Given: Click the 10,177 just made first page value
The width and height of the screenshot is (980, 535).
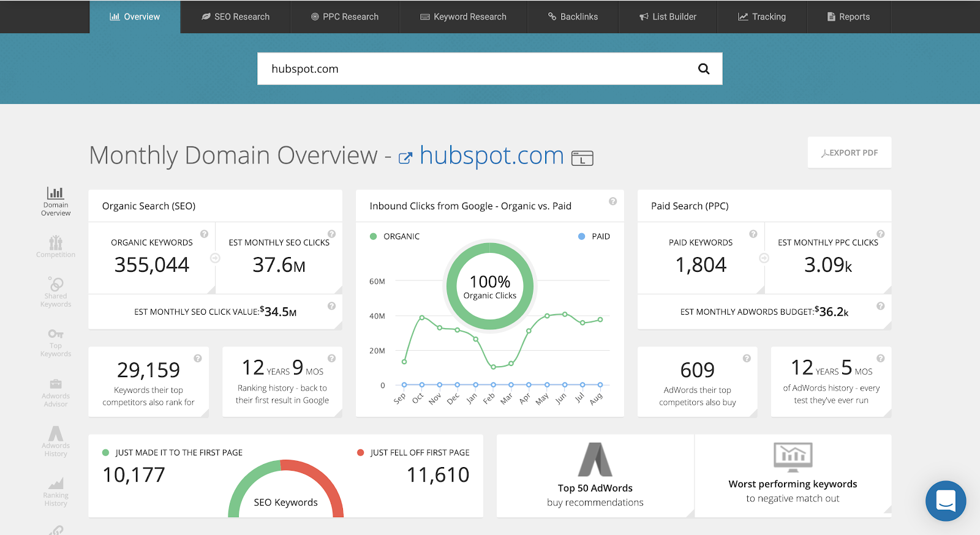Looking at the screenshot, I should [x=134, y=475].
